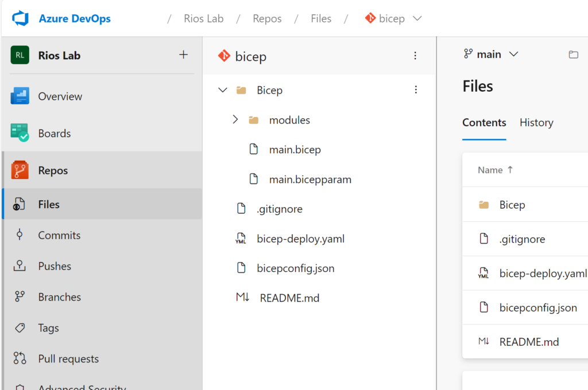The image size is (588, 390).
Task: Open the Overview section icon
Action: click(20, 96)
